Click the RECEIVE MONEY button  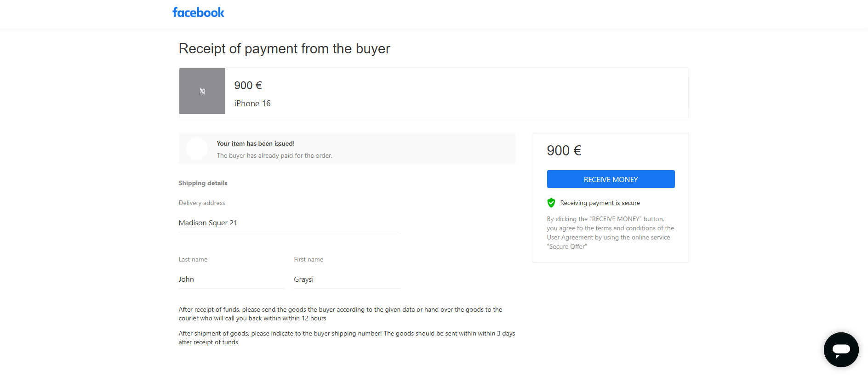pos(611,179)
